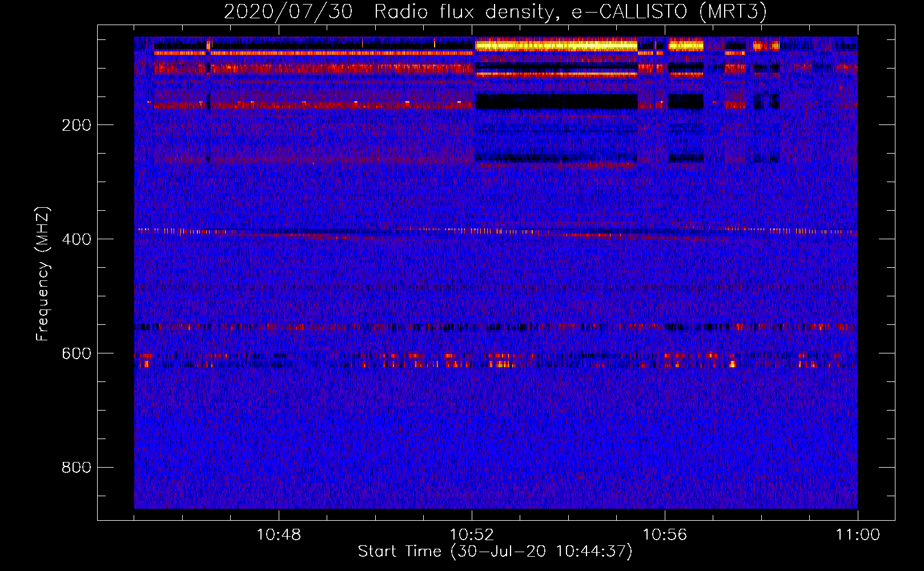
Task: Click the '400' frequency tick label
Action: (x=77, y=239)
